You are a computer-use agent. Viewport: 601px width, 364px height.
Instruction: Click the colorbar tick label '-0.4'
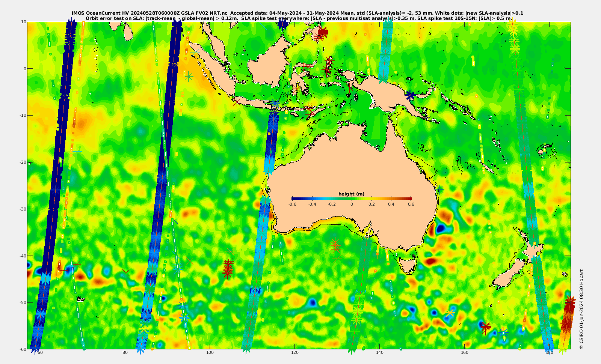(312, 204)
